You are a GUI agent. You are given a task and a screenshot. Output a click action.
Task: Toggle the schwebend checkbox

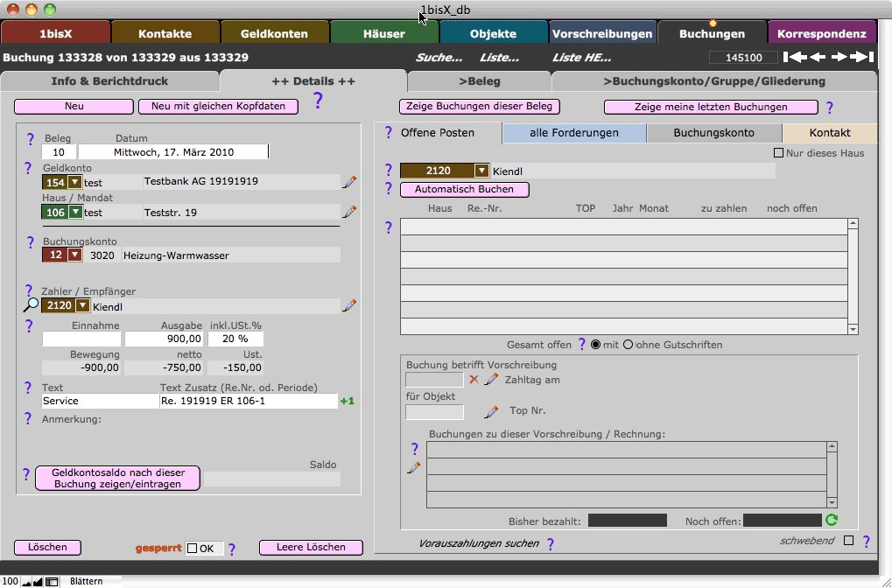click(x=847, y=541)
